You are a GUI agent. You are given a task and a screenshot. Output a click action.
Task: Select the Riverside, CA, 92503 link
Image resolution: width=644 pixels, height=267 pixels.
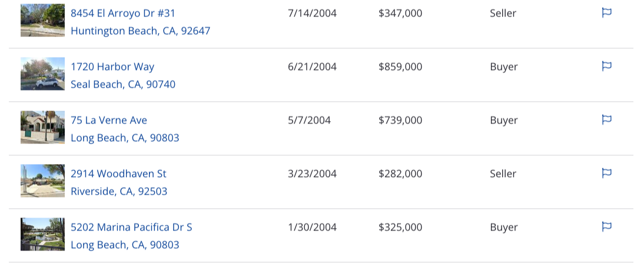[119, 192]
